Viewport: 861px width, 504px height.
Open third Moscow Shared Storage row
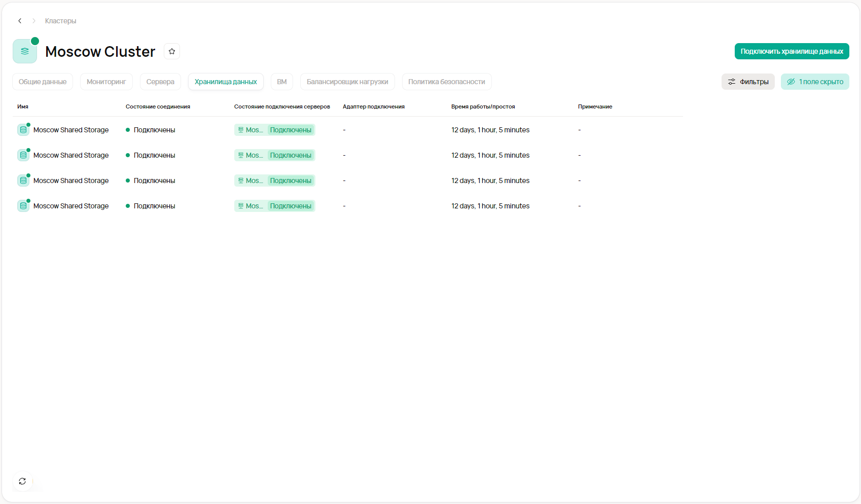point(71,181)
